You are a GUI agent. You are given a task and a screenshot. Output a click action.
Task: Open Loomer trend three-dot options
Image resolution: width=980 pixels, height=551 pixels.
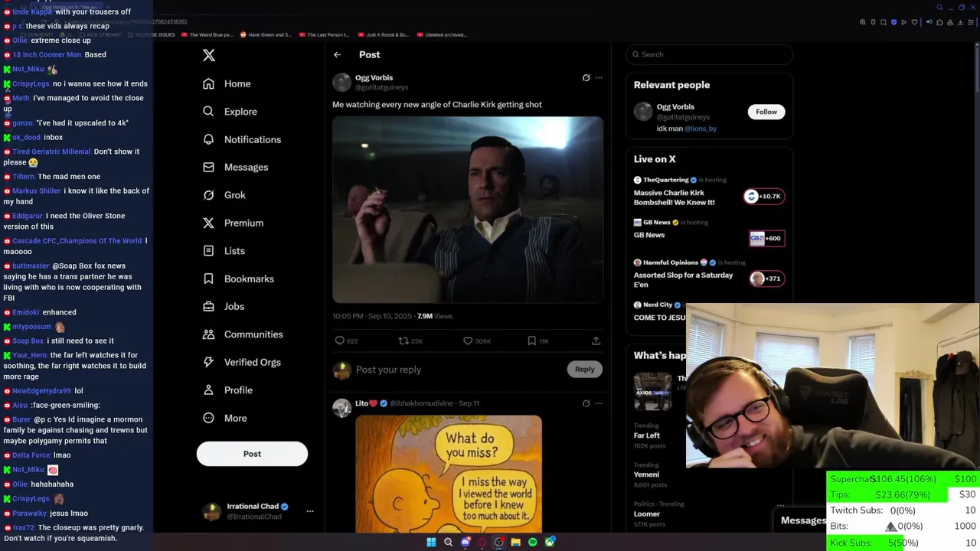(780, 505)
